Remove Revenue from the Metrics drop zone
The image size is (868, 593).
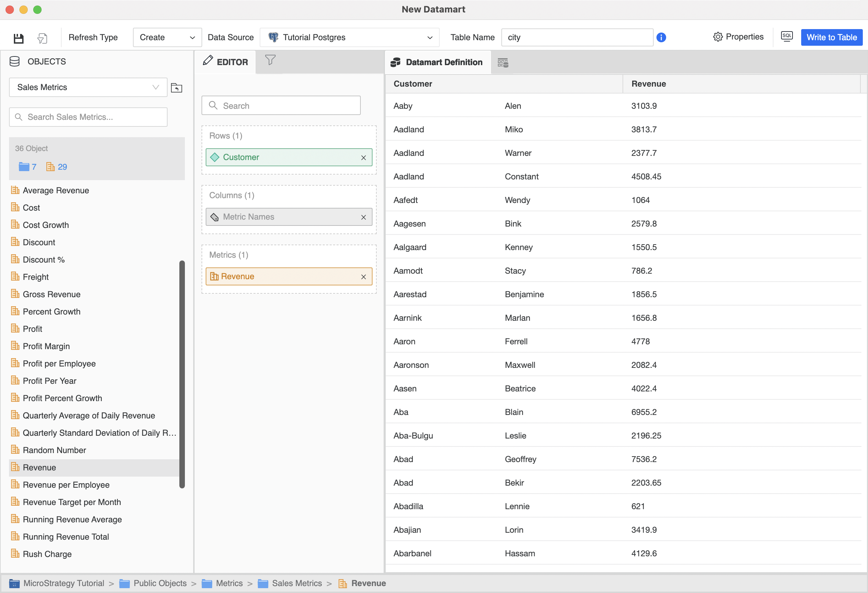pos(363,277)
